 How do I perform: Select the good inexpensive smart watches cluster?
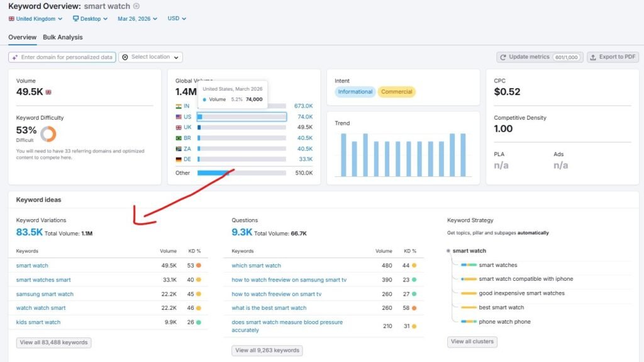click(x=521, y=294)
